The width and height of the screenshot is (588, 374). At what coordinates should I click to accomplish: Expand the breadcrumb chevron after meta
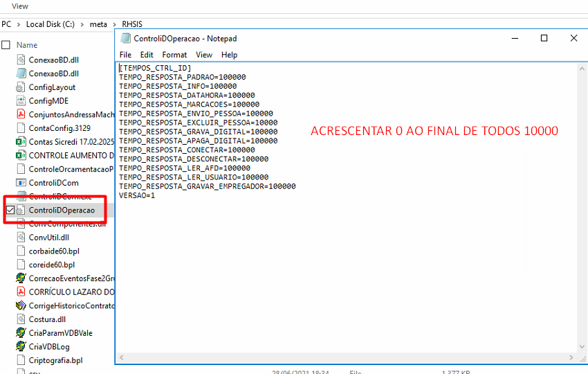tap(114, 24)
